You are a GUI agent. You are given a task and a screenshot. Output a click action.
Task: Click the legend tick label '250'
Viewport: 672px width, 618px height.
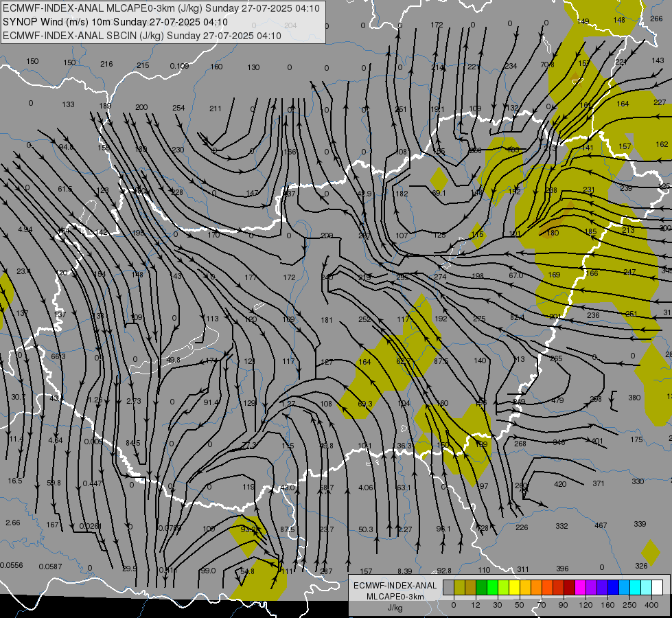(629, 605)
